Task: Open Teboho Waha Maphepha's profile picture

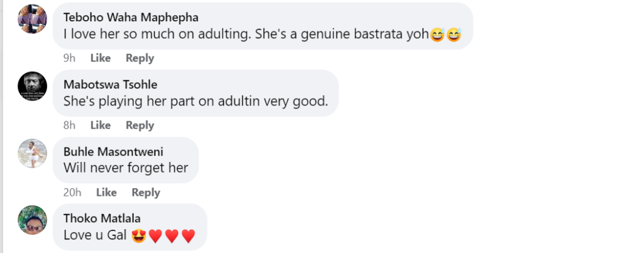Action: click(33, 19)
